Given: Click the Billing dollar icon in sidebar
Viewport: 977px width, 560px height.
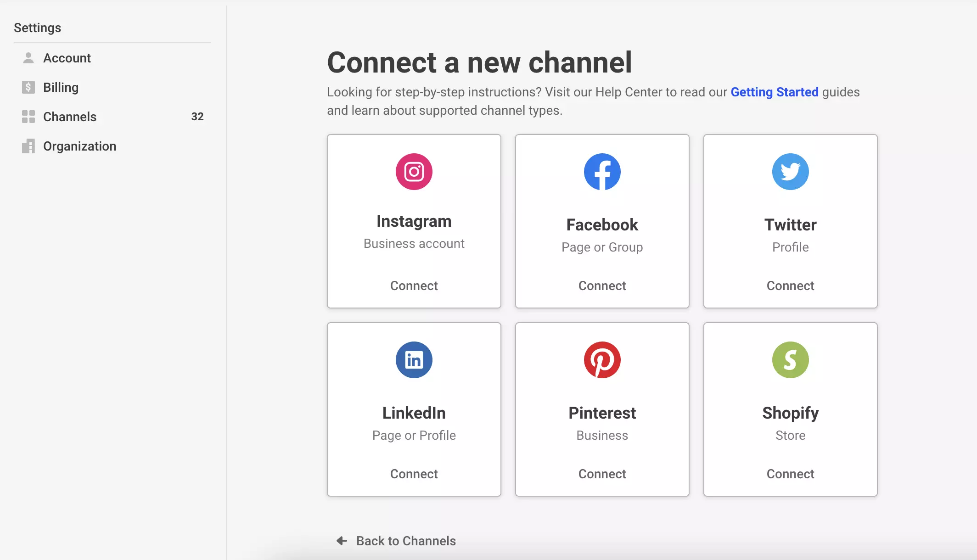Looking at the screenshot, I should (x=28, y=87).
